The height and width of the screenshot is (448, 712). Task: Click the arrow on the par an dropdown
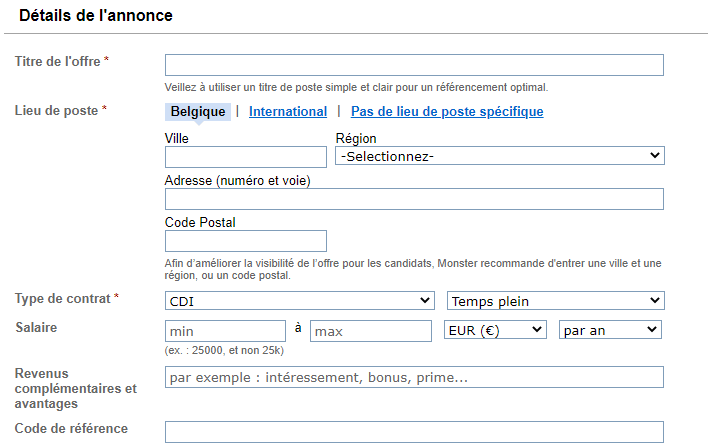(x=652, y=330)
